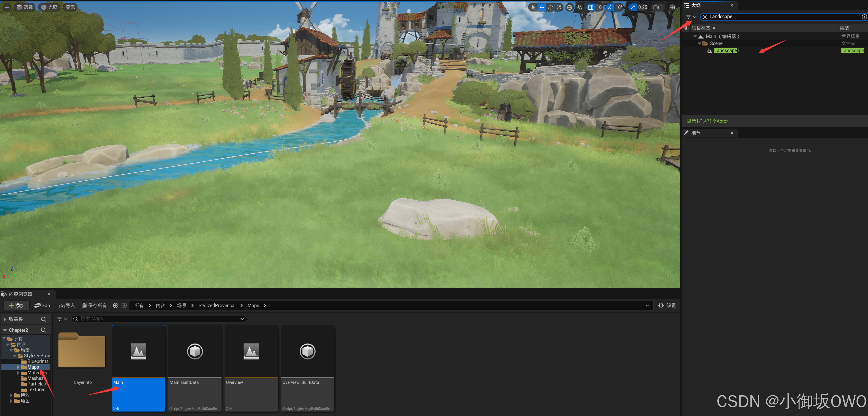Select the rotate transform tool

point(550,7)
